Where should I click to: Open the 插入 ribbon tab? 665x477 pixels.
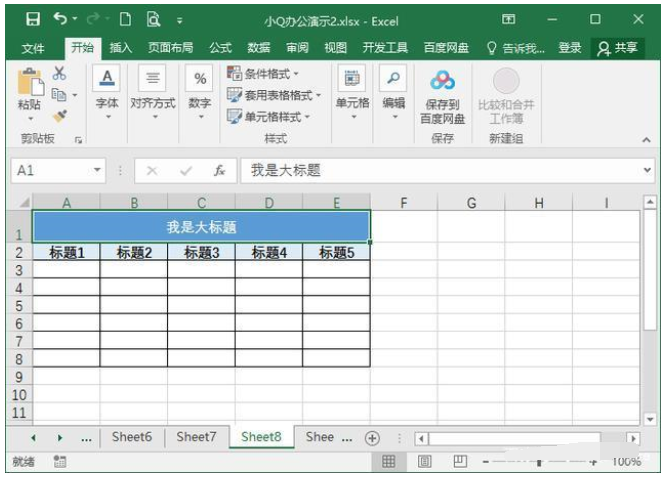[120, 47]
